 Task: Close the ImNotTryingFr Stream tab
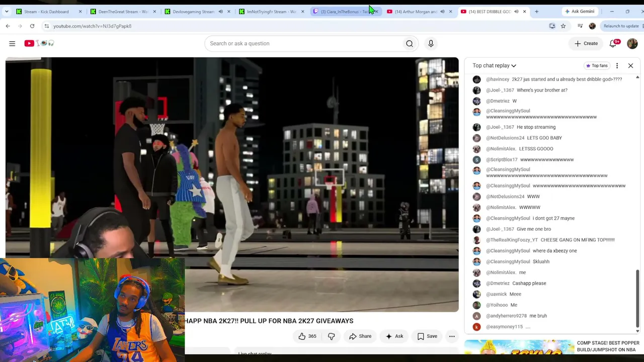302,12
